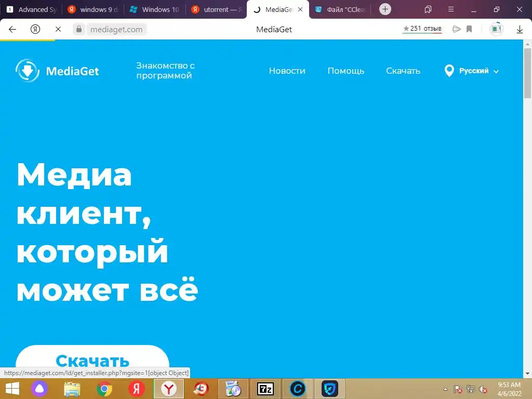Open the blue C application taskbar icon
532x399 pixels.
coord(298,389)
